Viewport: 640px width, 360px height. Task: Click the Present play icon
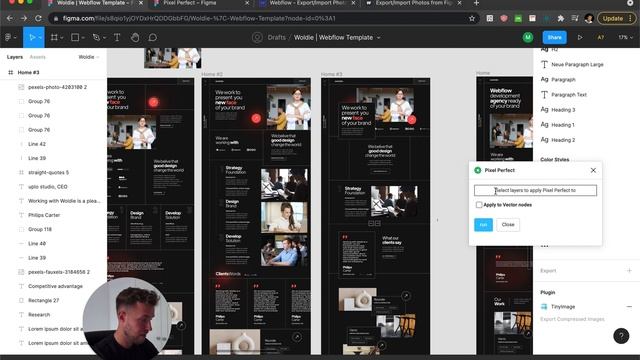tap(580, 38)
